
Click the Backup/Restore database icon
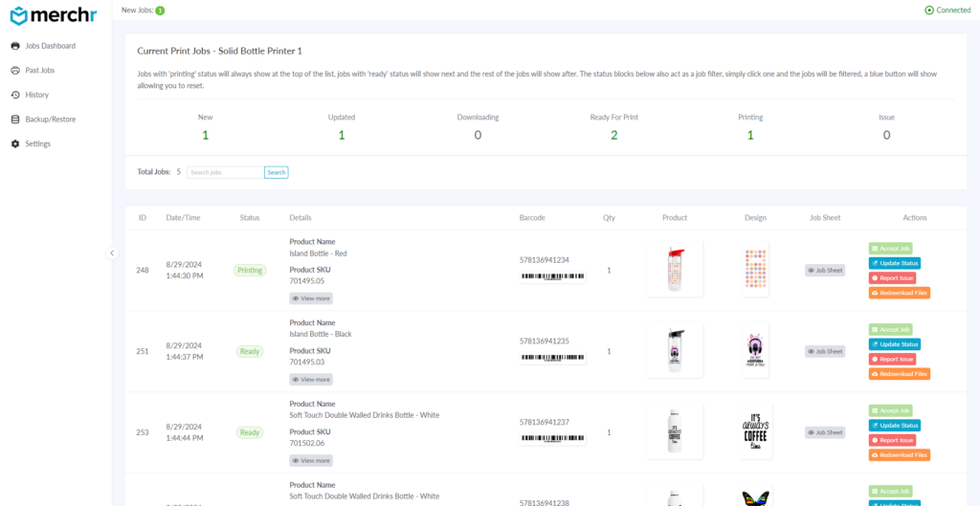click(15, 120)
